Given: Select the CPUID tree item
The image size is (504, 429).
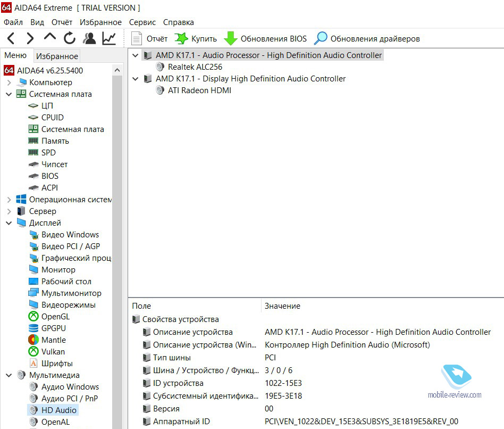Looking at the screenshot, I should pyautogui.click(x=46, y=118).
